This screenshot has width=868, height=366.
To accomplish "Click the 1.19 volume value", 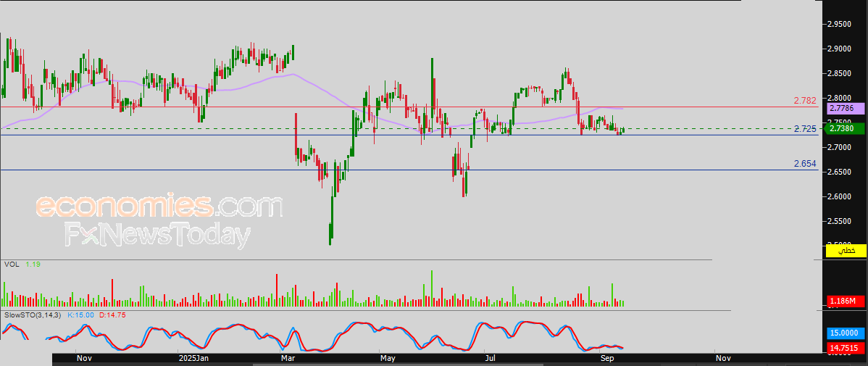I will click(33, 265).
